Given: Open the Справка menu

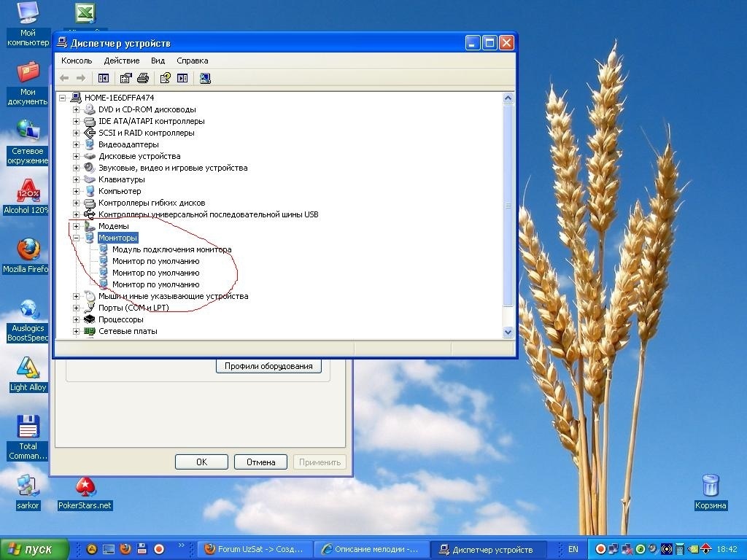Looking at the screenshot, I should (192, 61).
